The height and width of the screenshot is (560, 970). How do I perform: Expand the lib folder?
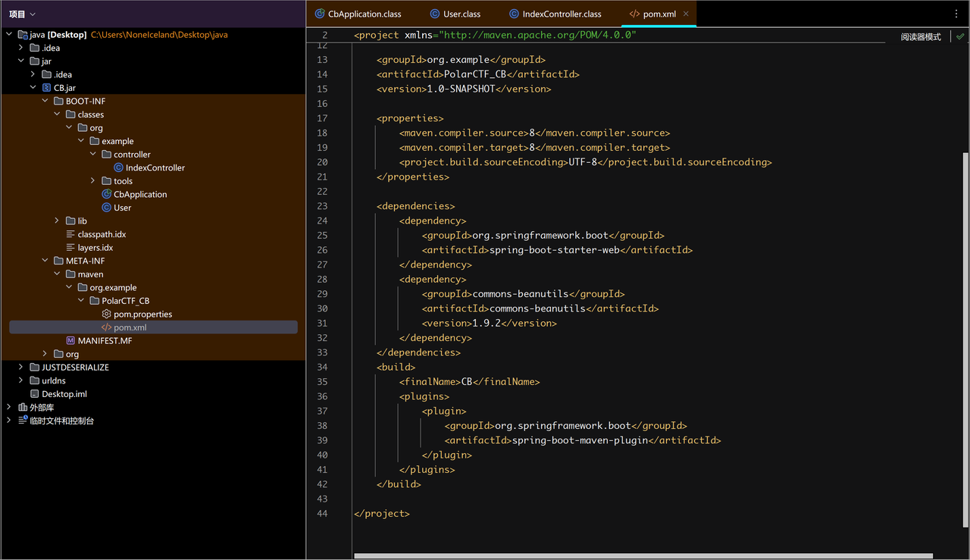click(58, 221)
